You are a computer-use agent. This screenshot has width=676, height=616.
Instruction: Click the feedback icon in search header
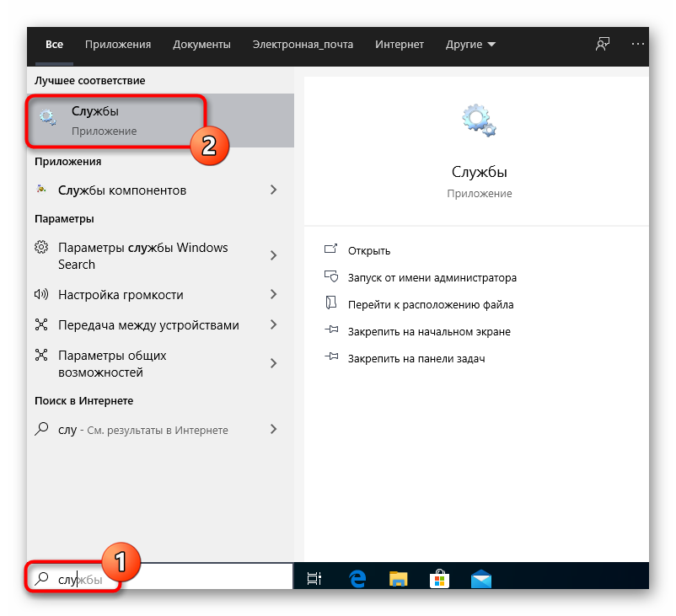tap(603, 45)
